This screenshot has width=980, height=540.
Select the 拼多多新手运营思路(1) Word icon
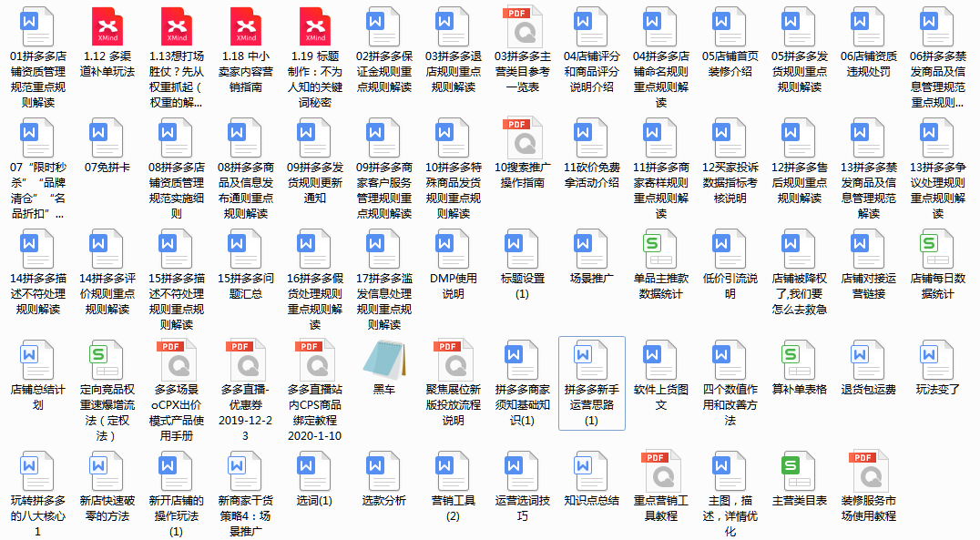592,360
